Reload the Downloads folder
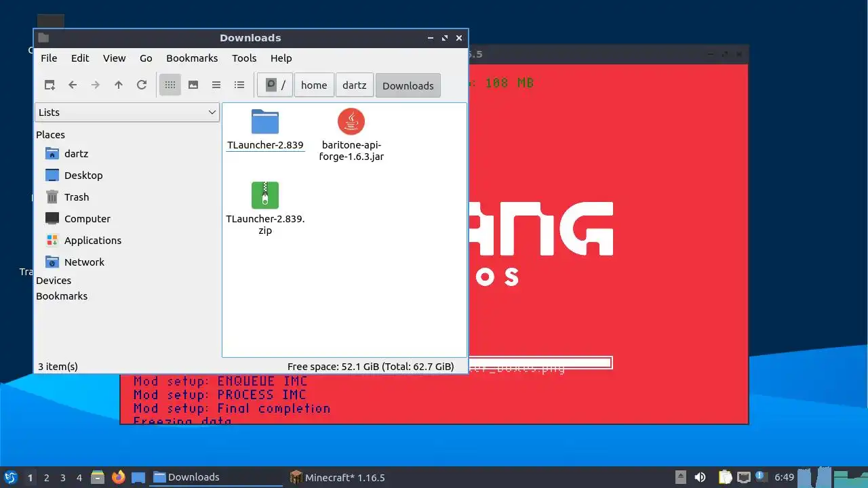Screen dimensions: 868x488 (142, 85)
